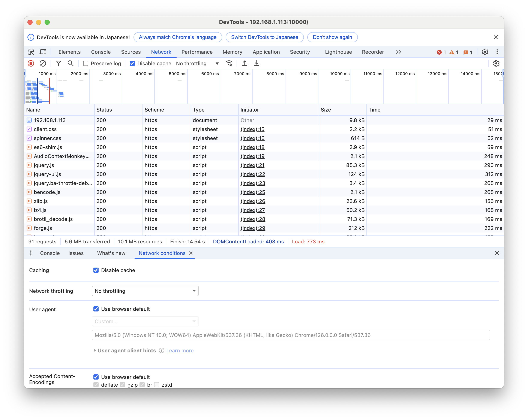This screenshot has width=528, height=420.
Task: Open network settings gear in toolbar
Action: click(496, 64)
